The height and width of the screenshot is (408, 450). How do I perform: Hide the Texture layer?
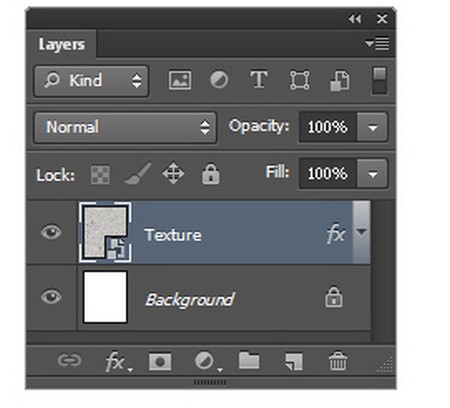(51, 232)
